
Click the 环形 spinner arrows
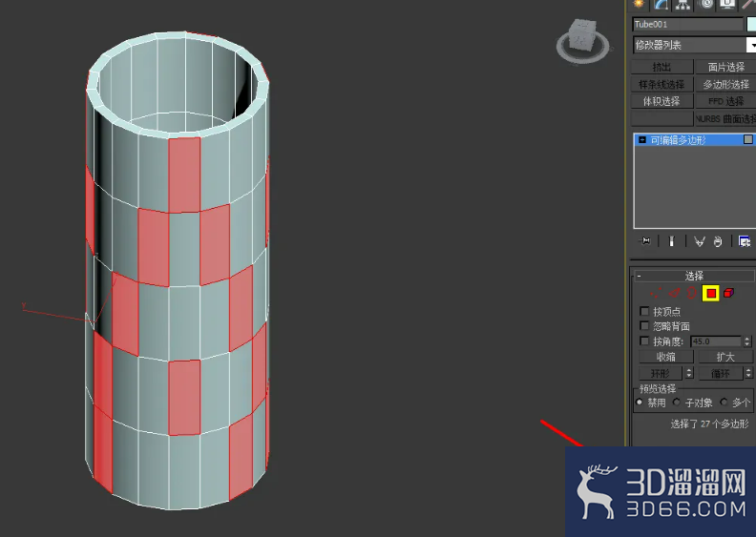click(x=689, y=373)
